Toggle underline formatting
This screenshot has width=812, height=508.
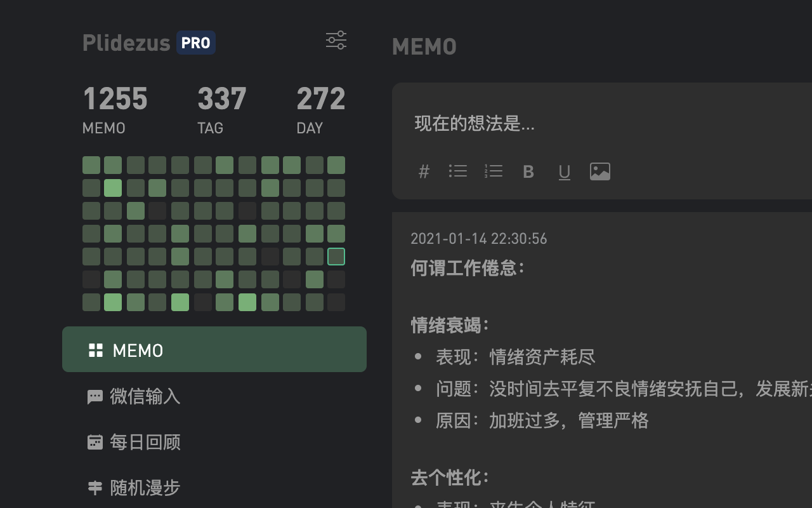tap(564, 171)
